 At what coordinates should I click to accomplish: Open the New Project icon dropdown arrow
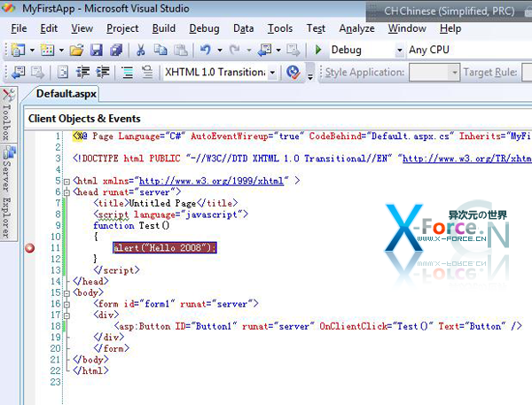pos(32,51)
